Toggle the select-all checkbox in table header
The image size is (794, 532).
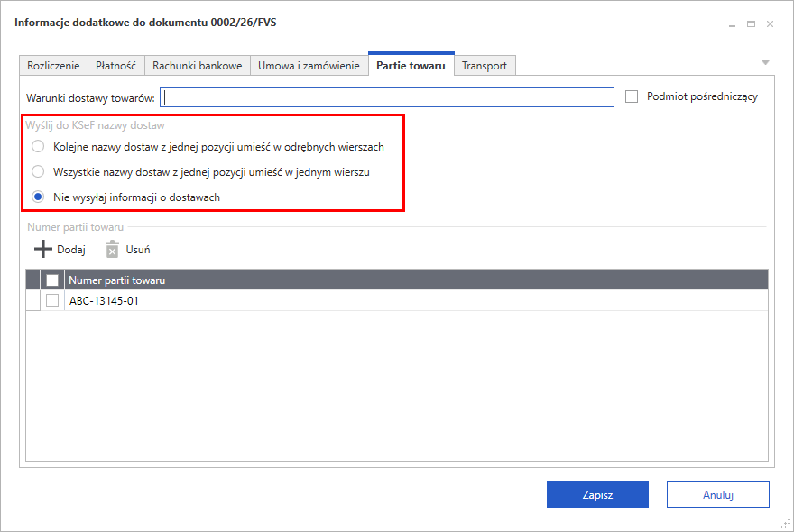point(52,280)
